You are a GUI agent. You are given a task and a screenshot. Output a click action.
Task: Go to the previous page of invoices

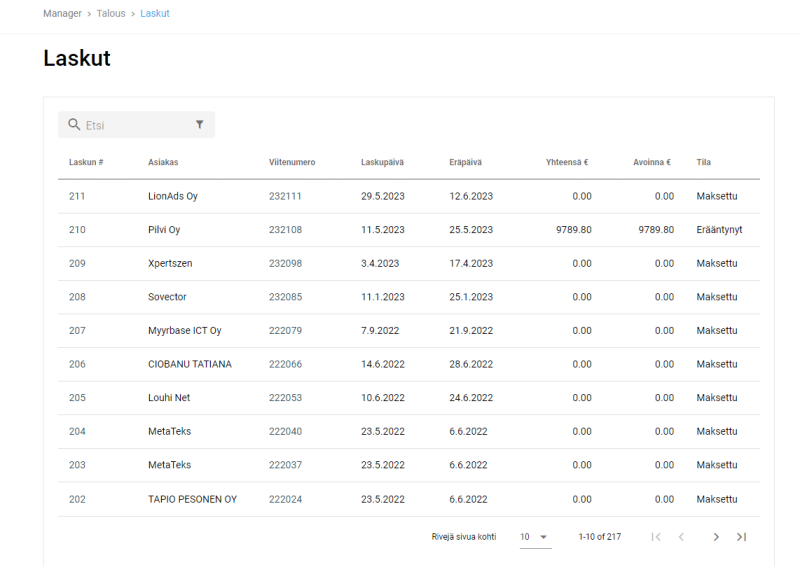(x=681, y=537)
